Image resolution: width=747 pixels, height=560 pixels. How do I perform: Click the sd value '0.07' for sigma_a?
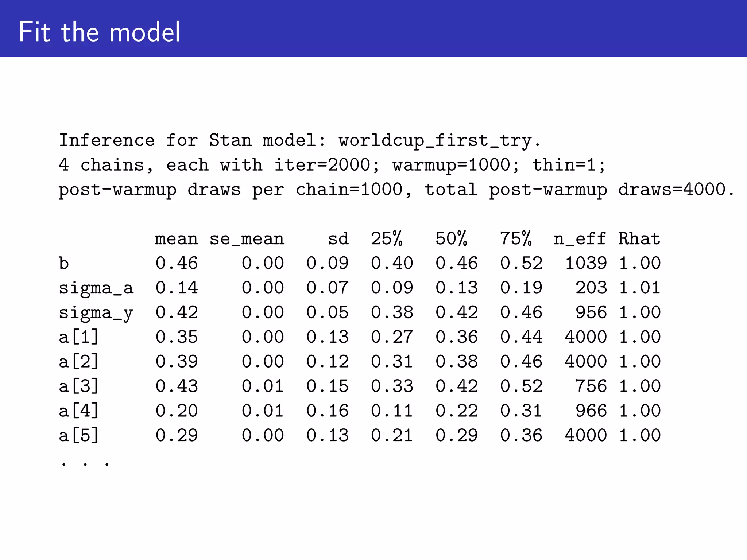(x=328, y=288)
